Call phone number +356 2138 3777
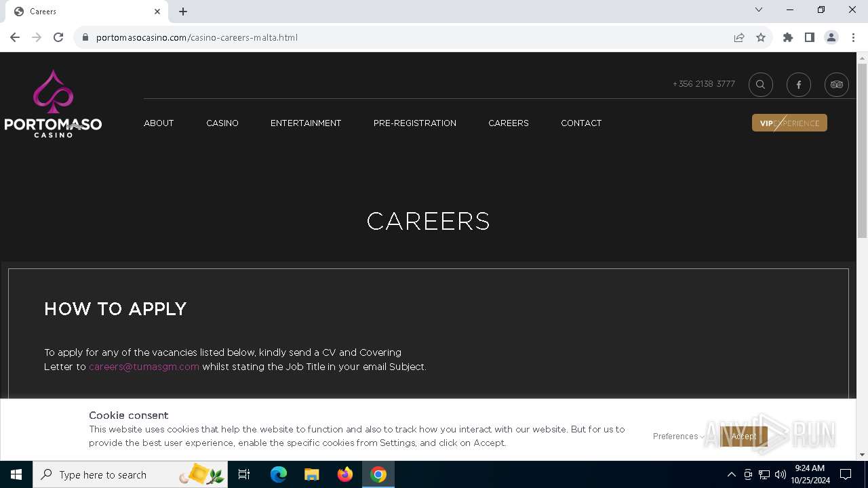The image size is (868, 488). click(x=704, y=84)
